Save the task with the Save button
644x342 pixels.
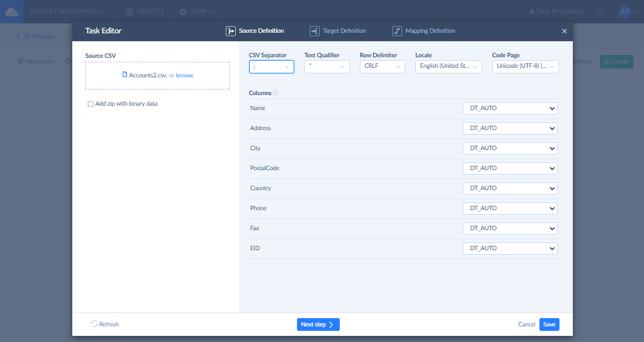pyautogui.click(x=549, y=324)
